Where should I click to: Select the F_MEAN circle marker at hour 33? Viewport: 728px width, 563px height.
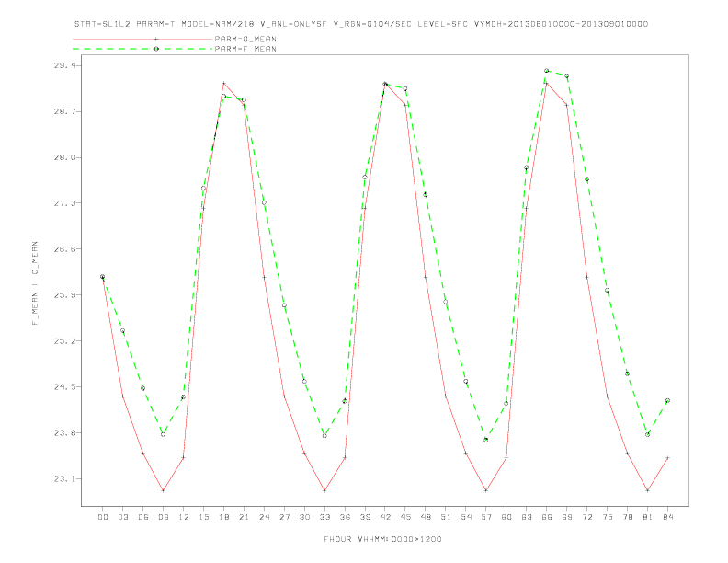[324, 436]
